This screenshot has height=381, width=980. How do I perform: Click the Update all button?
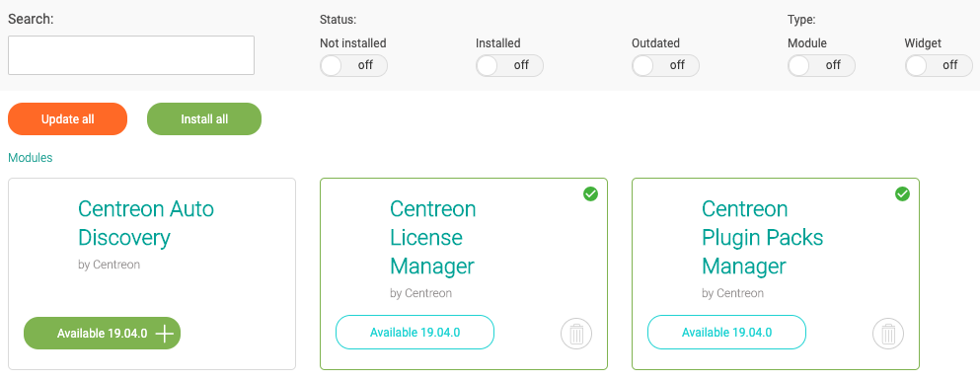(x=67, y=119)
